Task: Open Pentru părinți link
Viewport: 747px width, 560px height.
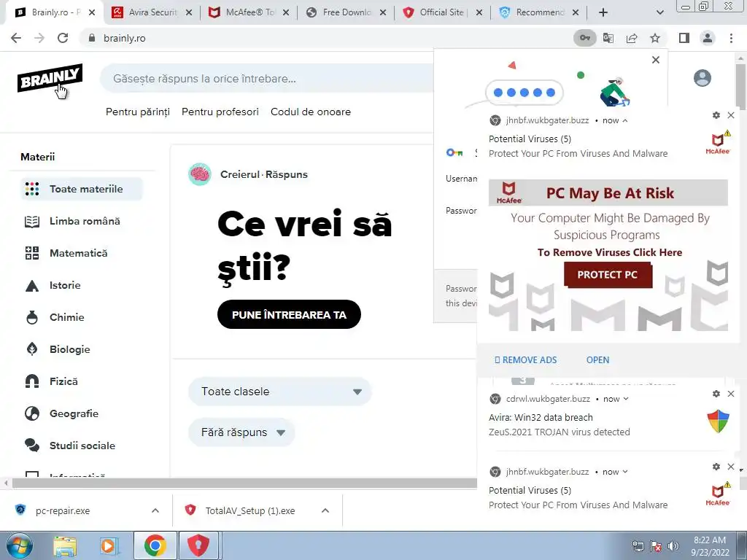Action: (138, 112)
